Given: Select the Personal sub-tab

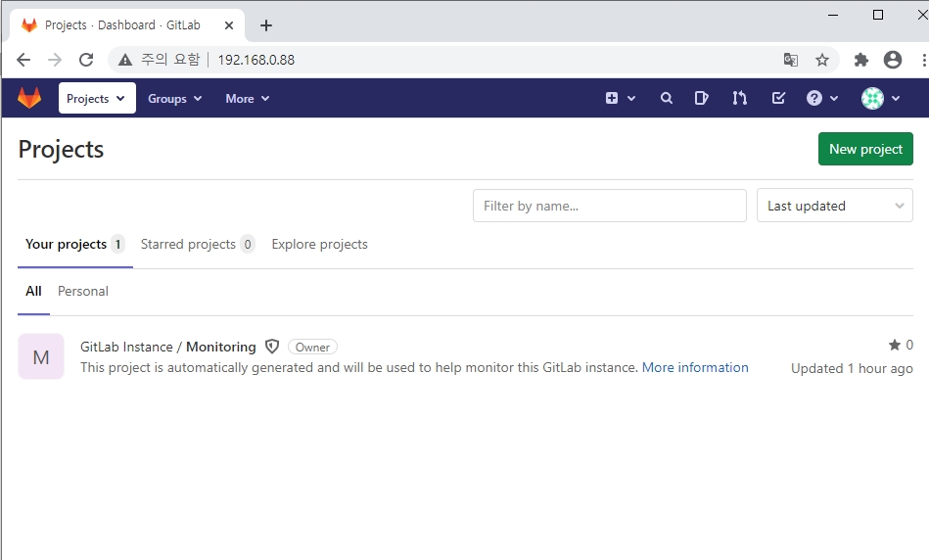Looking at the screenshot, I should pyautogui.click(x=83, y=291).
